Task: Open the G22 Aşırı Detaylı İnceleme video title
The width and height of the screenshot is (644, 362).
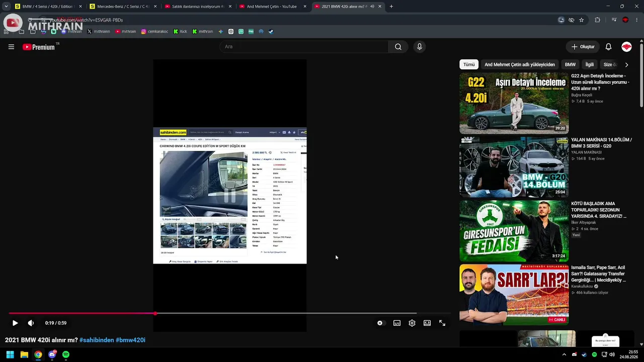Action: [x=600, y=82]
